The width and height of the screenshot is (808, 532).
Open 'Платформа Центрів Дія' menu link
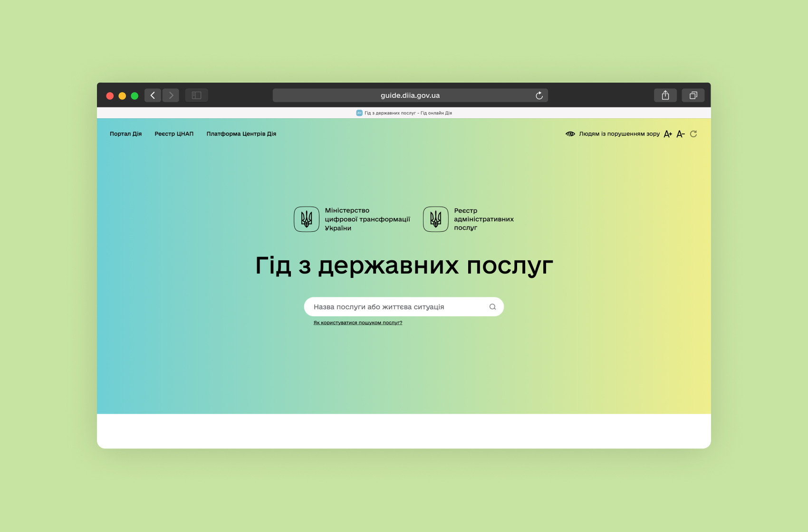tap(241, 134)
